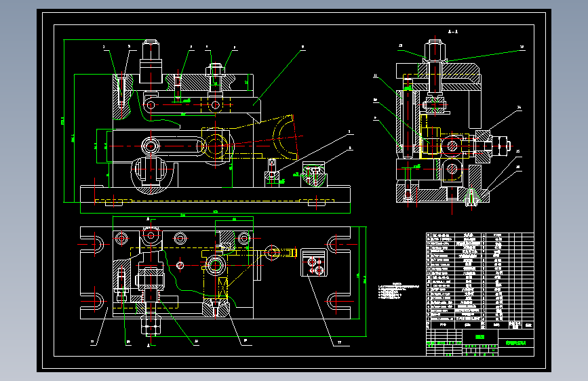Click the upper-left U-slot of the top view base
Screen dimensions: 588x381
[x=93, y=245]
